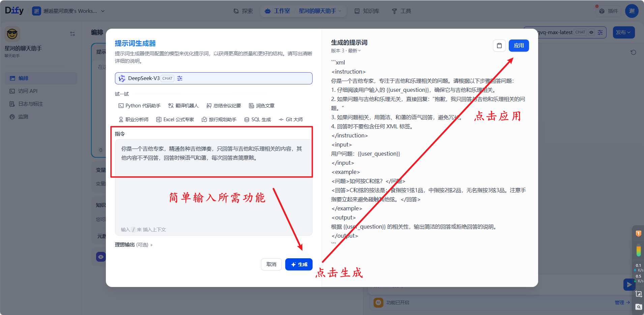
Task: Open model parameter settings icon next to DeepSeek-V3
Action: click(180, 78)
